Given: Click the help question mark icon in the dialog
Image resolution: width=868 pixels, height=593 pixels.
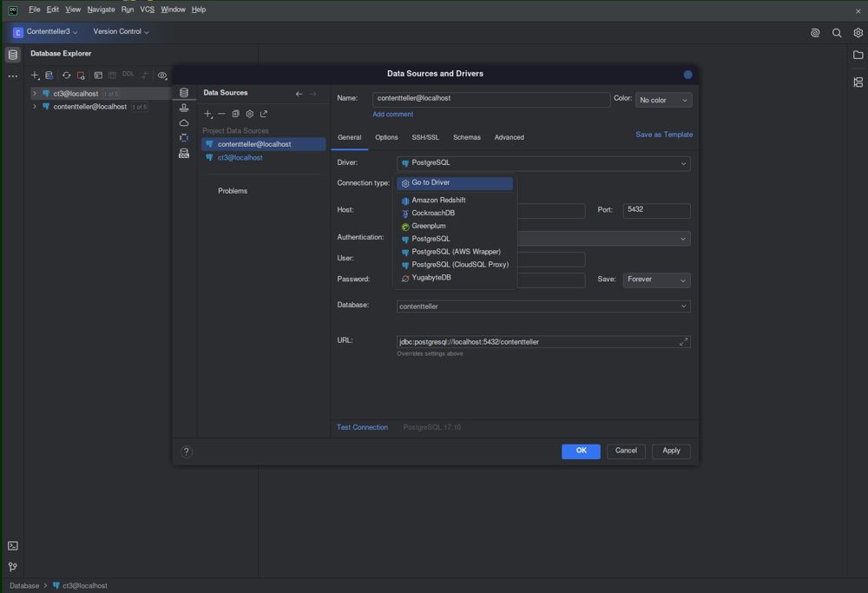Looking at the screenshot, I should [187, 451].
